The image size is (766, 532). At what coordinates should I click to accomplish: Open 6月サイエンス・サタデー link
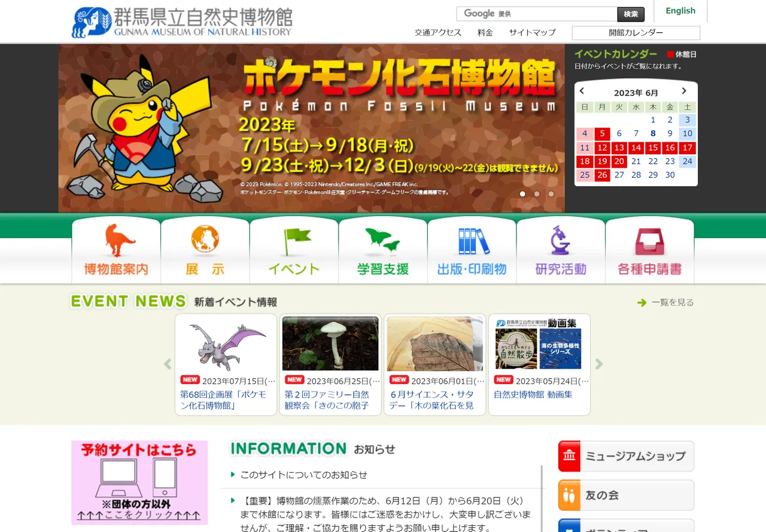pyautogui.click(x=431, y=400)
